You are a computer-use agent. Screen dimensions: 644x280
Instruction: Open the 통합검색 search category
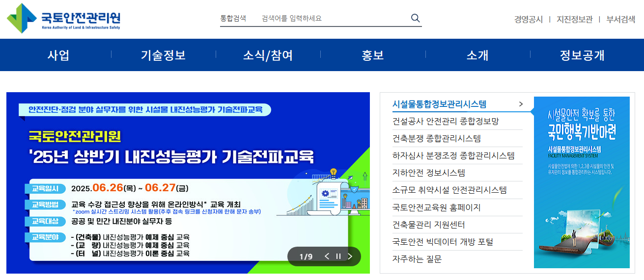pyautogui.click(x=233, y=18)
